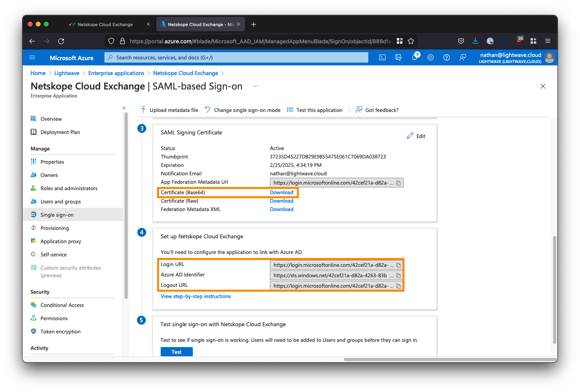
Task: Copy the Logout URL value
Action: pos(398,286)
